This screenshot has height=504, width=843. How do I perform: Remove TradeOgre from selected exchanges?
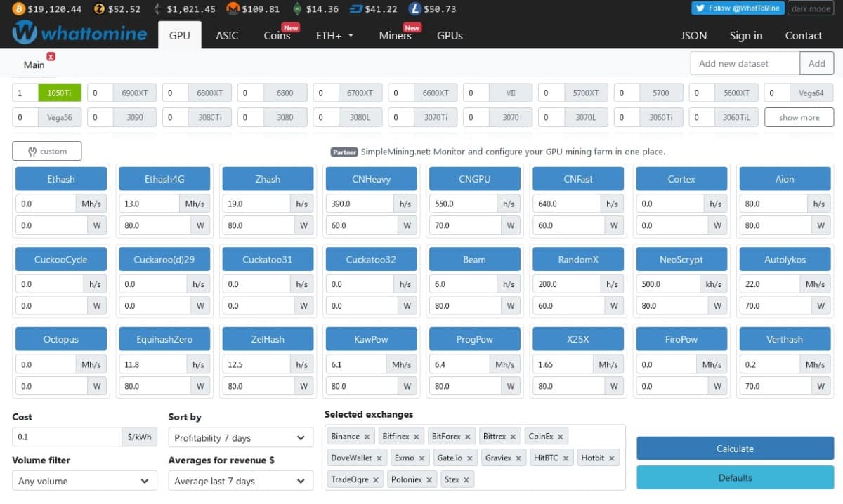[376, 480]
